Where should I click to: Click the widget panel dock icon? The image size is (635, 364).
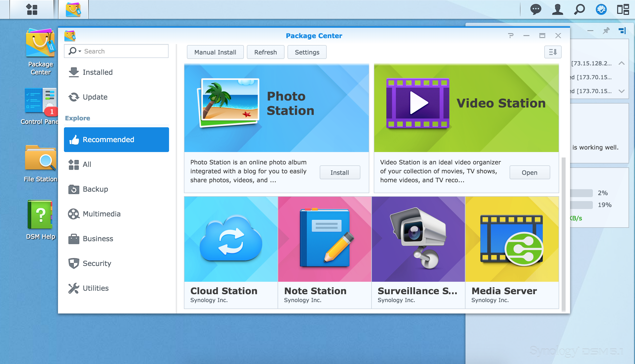point(622,31)
